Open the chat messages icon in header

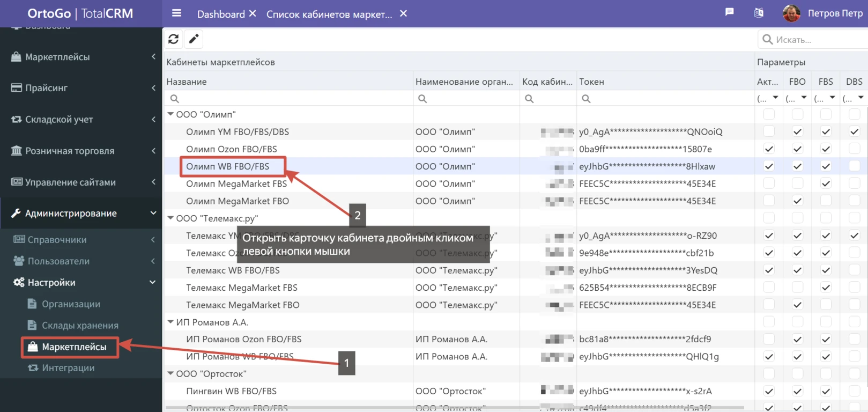tap(729, 12)
